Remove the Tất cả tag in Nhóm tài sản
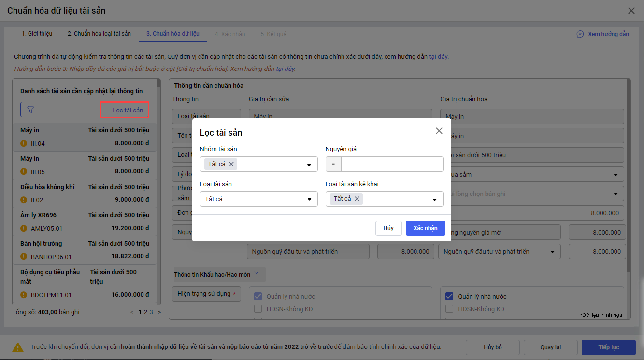Image resolution: width=644 pixels, height=360 pixels. click(231, 164)
